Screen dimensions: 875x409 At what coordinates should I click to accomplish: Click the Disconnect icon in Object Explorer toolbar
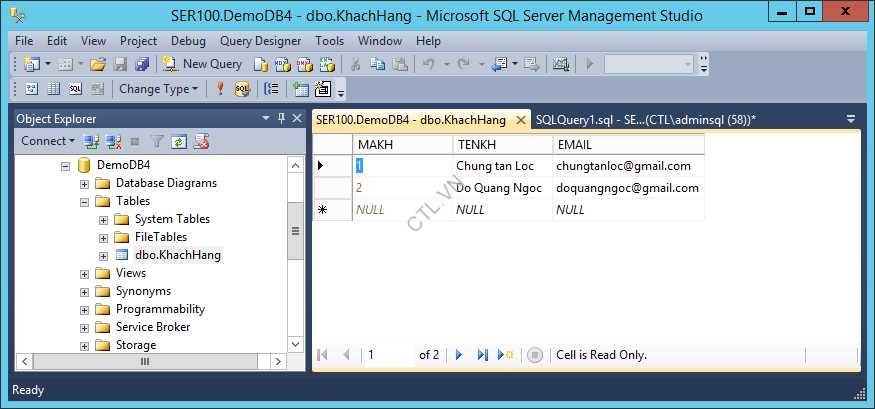point(113,142)
